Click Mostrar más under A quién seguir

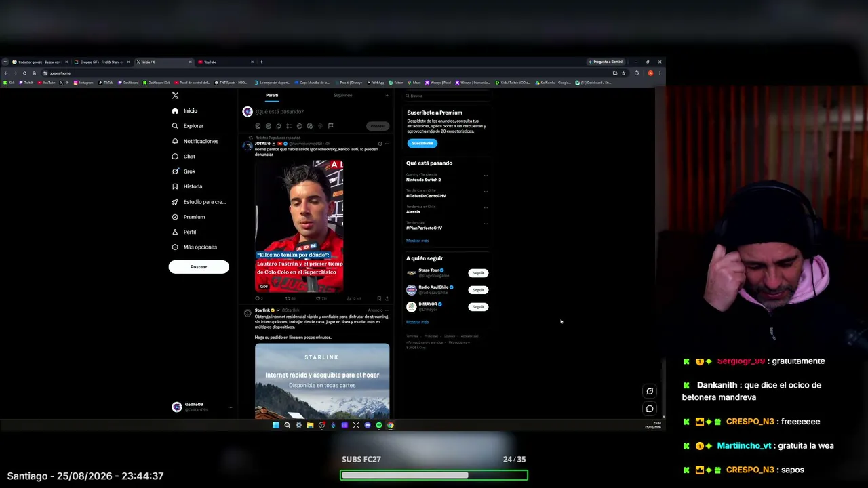point(417,322)
